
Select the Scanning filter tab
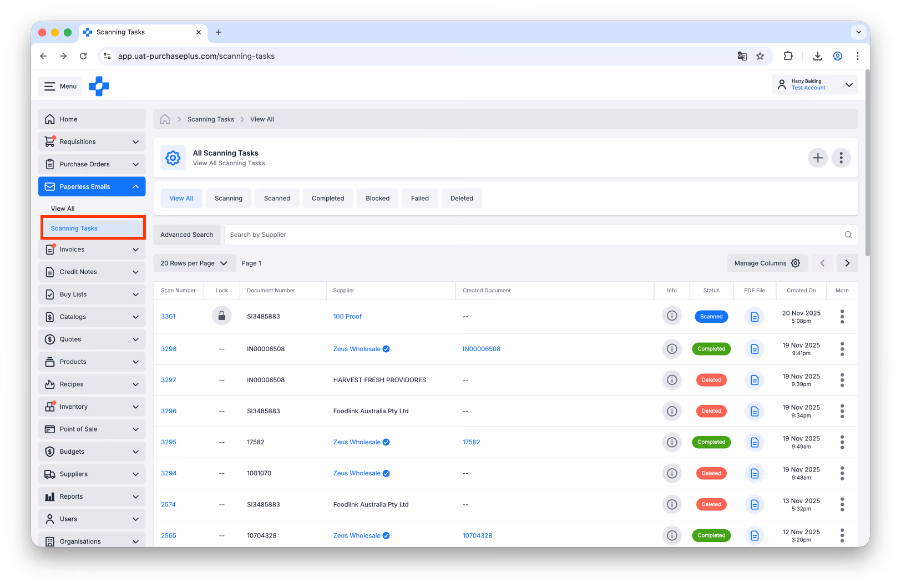[229, 199]
